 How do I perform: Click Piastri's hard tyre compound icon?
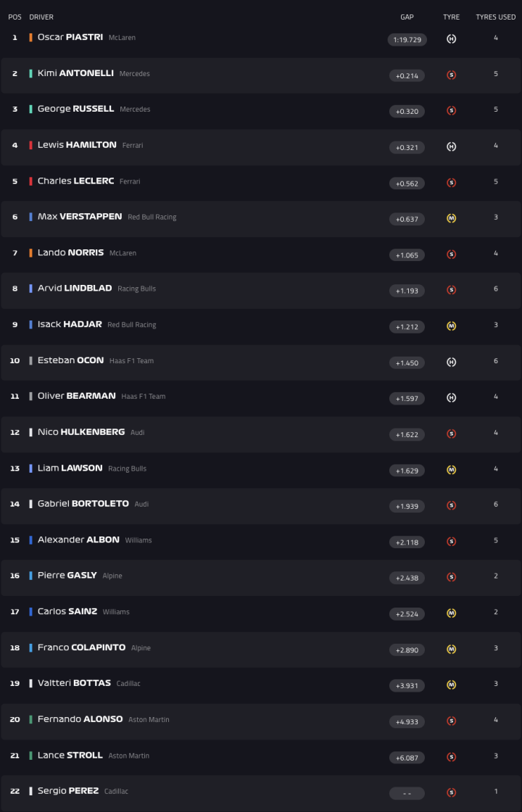[451, 39]
